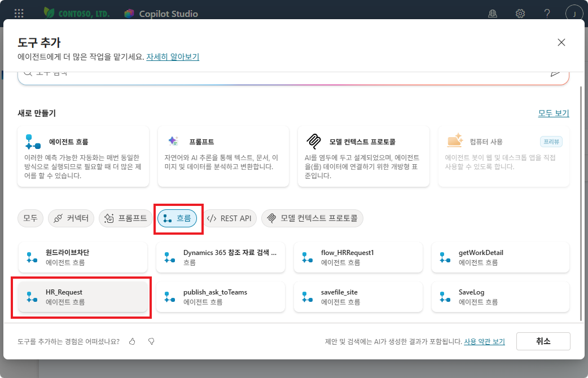Select the 흐름 filter tab

point(177,218)
